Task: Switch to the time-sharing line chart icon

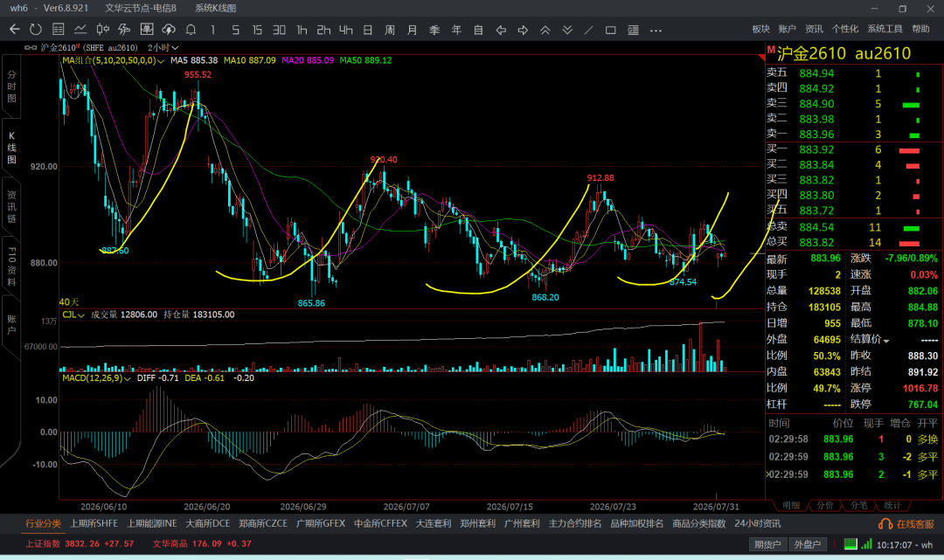Action: [x=80, y=30]
